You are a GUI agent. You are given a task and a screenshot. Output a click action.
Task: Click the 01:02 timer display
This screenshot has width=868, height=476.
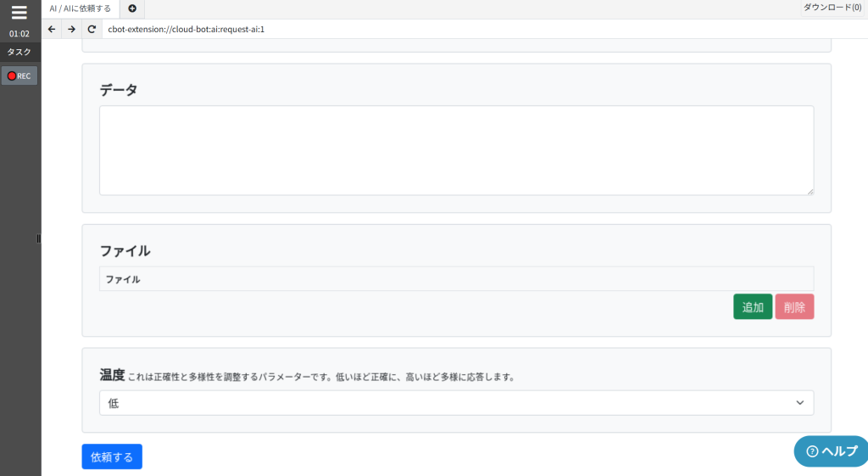tap(19, 34)
